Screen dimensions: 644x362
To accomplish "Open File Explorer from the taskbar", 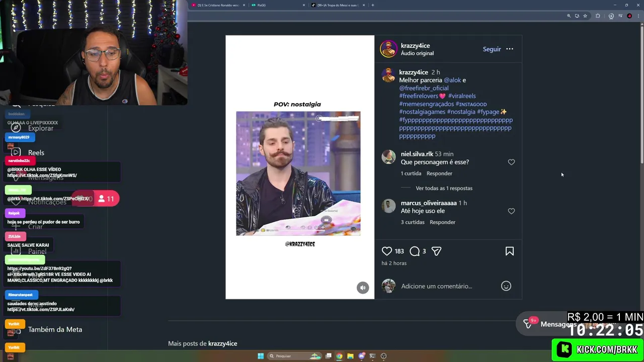I will click(351, 356).
